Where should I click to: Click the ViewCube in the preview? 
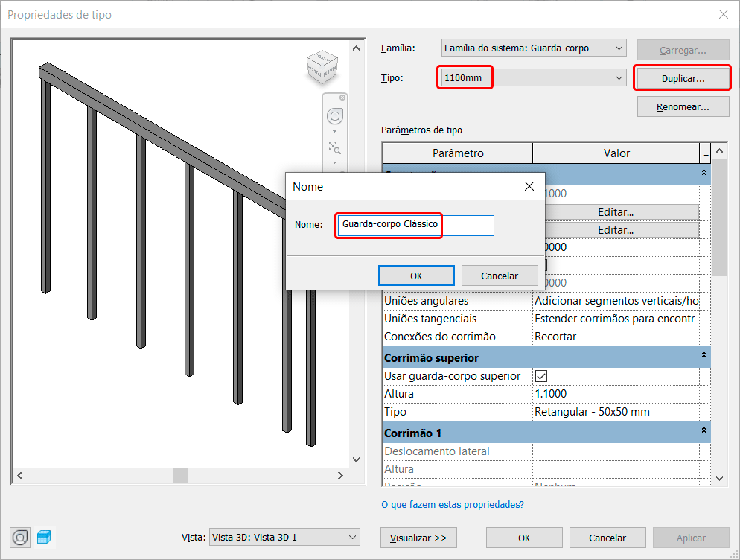pyautogui.click(x=322, y=66)
